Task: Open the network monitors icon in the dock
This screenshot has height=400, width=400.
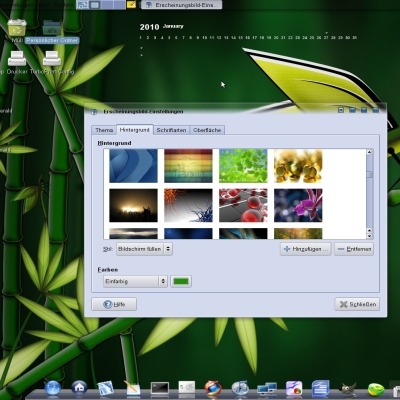Action: [267, 389]
